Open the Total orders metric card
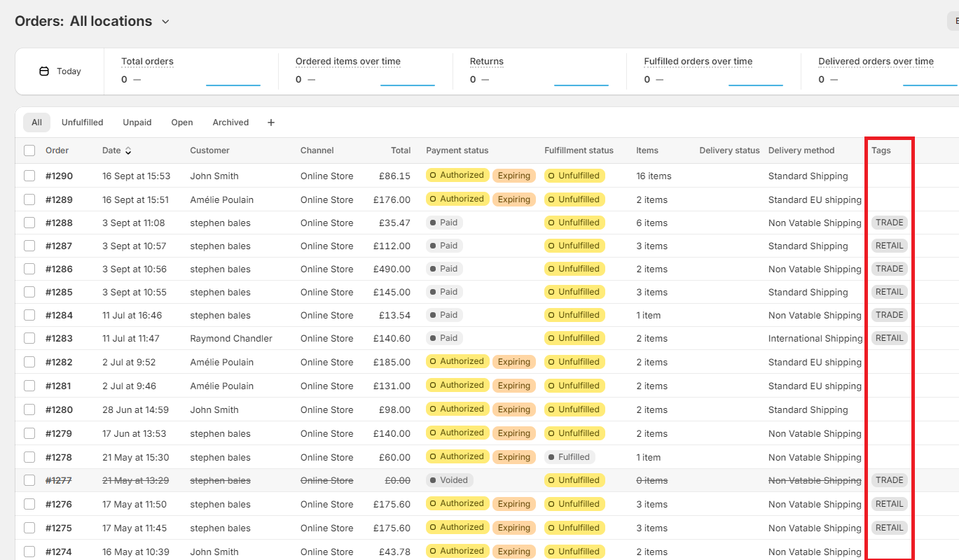959x560 pixels. (x=147, y=62)
